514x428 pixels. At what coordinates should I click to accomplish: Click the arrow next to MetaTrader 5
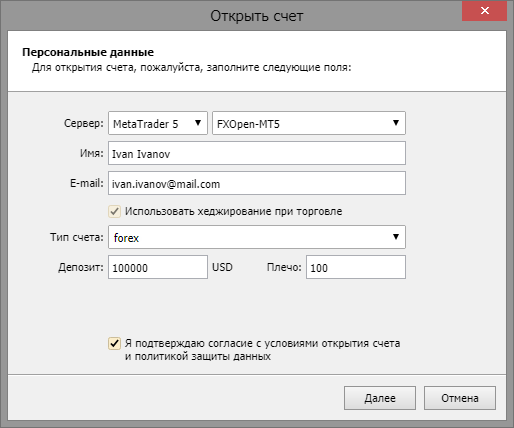tap(198, 123)
